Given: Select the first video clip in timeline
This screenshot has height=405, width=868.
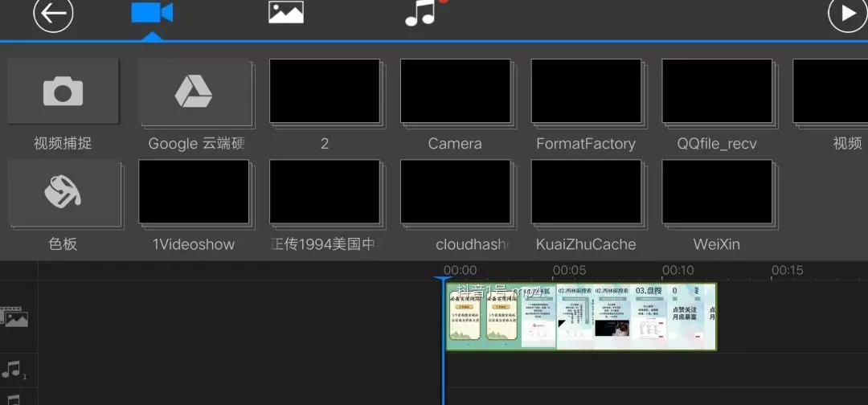Looking at the screenshot, I should click(500, 317).
